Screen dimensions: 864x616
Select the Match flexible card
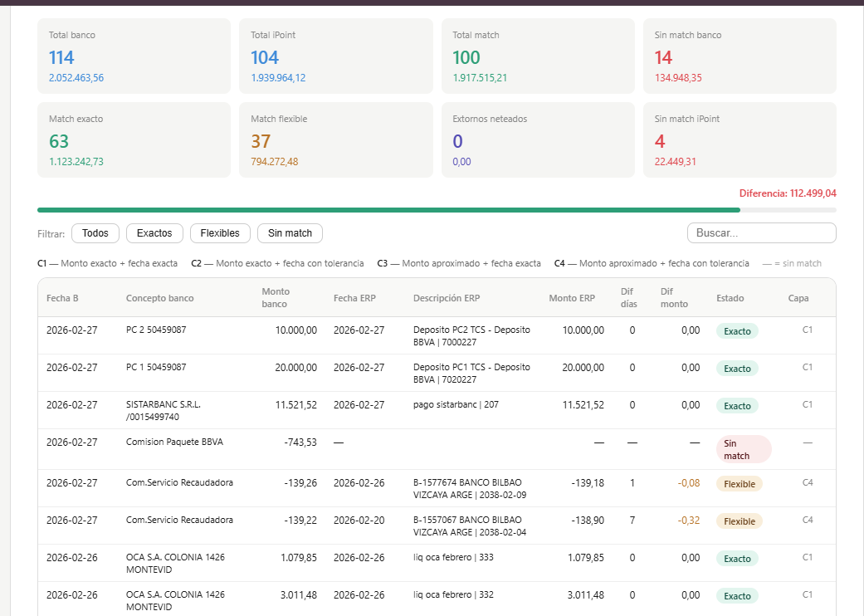[x=335, y=140]
